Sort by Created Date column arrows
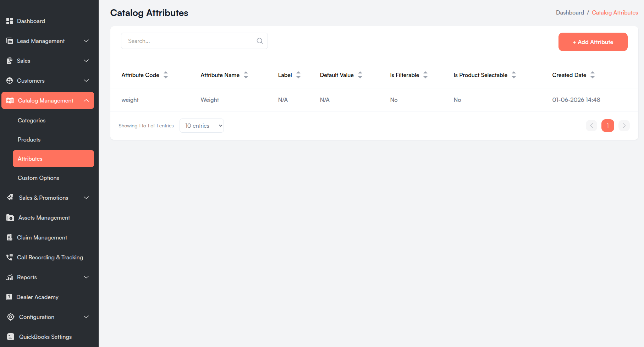The image size is (644, 347). [593, 75]
